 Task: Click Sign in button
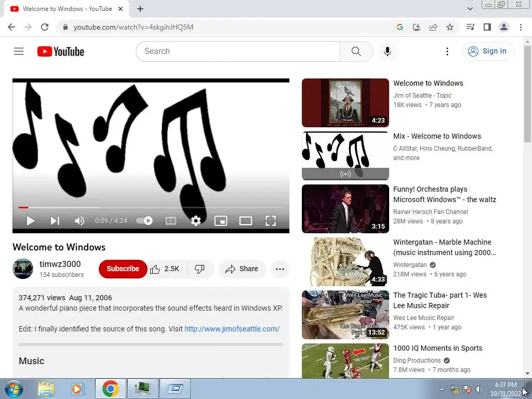point(488,51)
